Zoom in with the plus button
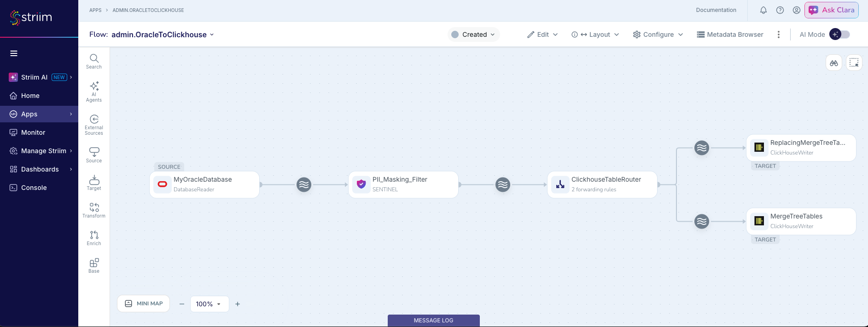 [x=238, y=304]
